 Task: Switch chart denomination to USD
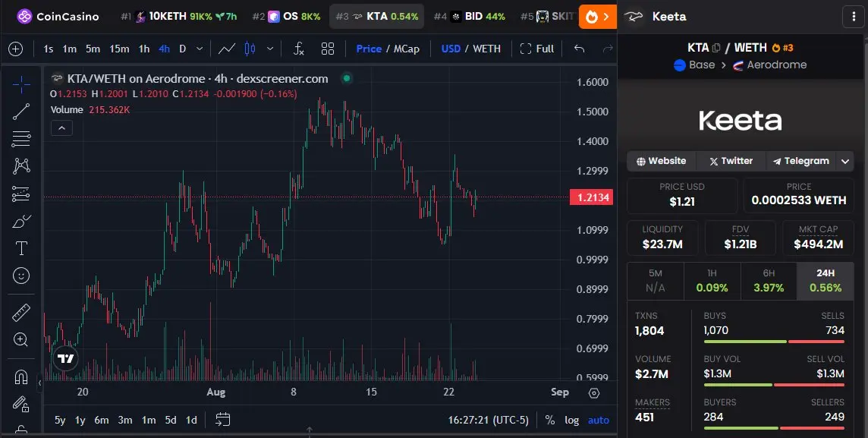point(451,49)
